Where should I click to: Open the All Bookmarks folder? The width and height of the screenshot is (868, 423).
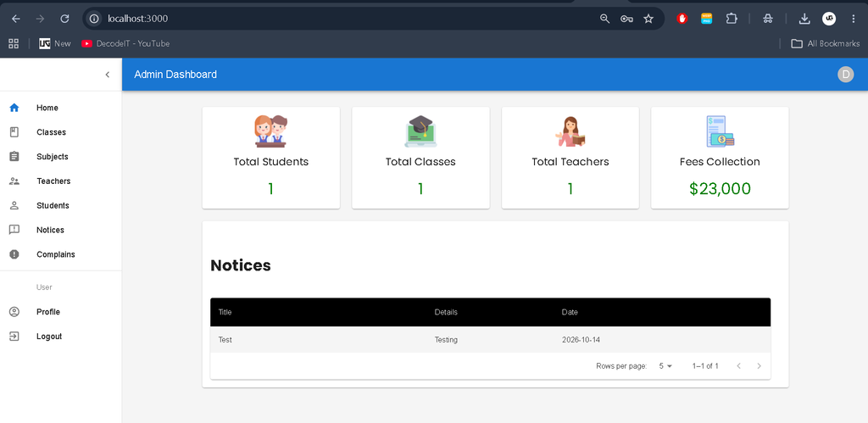tap(826, 43)
